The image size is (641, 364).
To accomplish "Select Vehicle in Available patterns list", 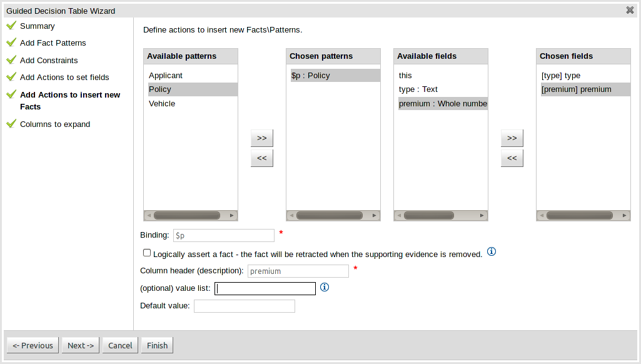I will 162,104.
